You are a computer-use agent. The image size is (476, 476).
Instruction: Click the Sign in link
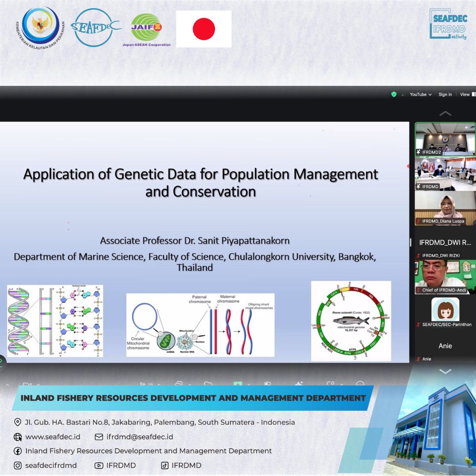[445, 94]
